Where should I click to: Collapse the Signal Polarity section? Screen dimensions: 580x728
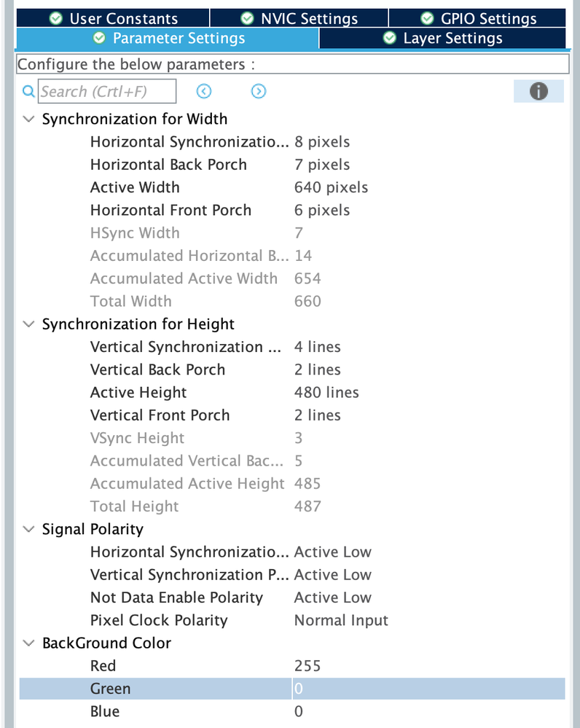tap(29, 529)
